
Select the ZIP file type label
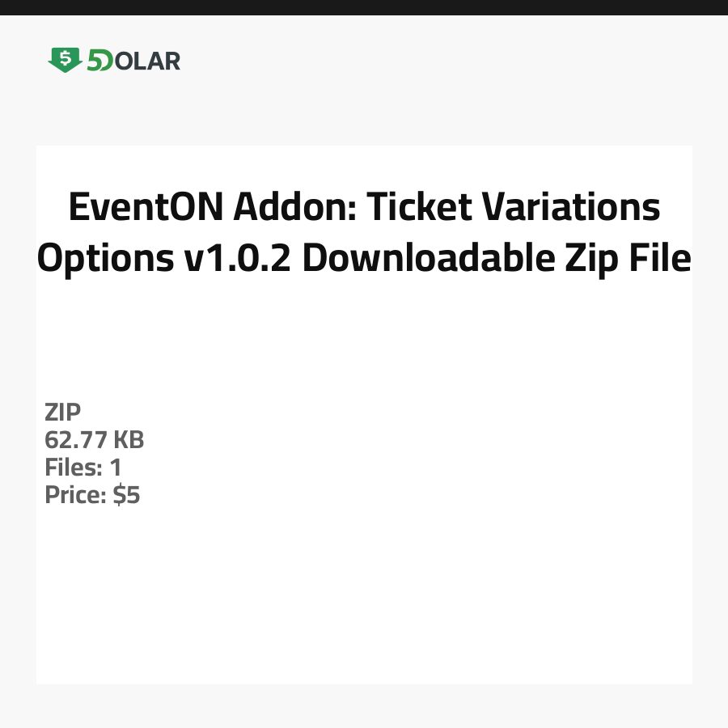click(63, 413)
